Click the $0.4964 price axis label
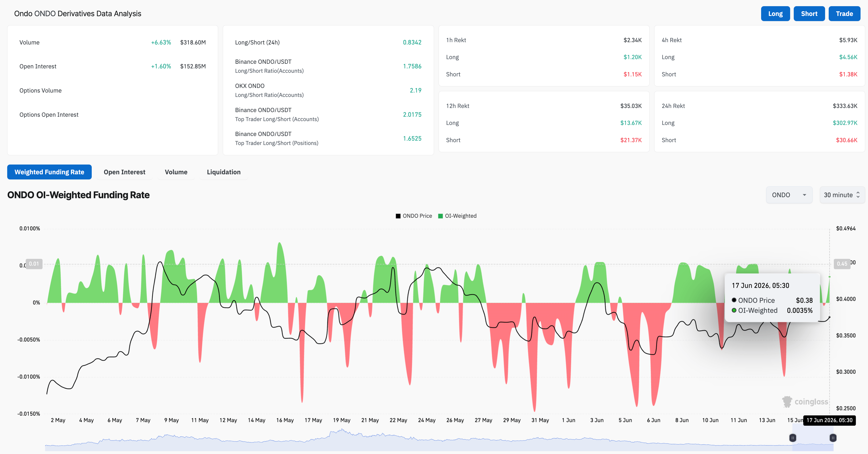The height and width of the screenshot is (454, 868). [x=846, y=229]
